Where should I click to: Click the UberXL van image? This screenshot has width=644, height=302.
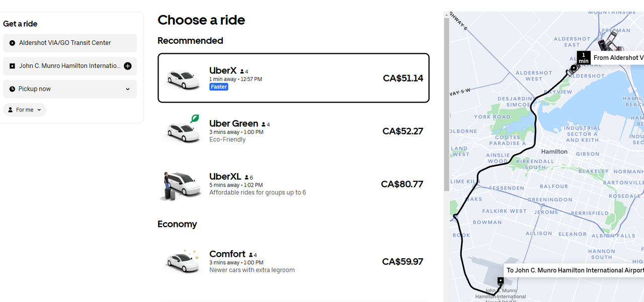tap(181, 185)
